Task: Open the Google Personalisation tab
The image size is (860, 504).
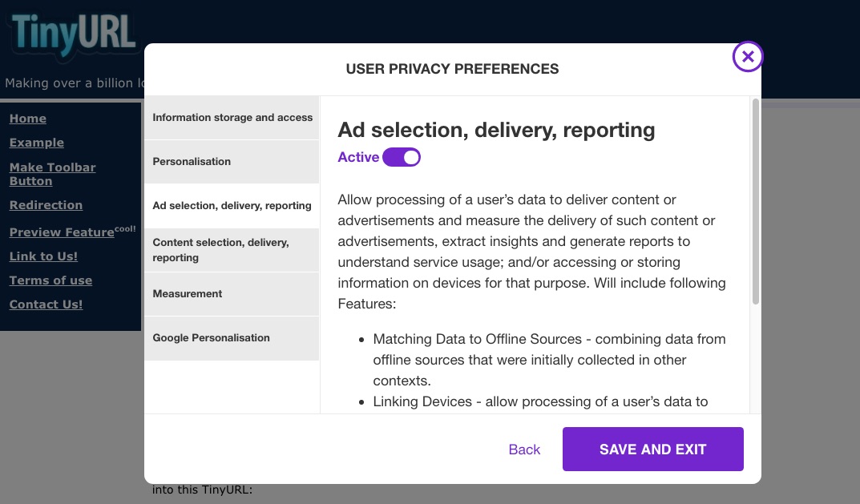Action: [x=232, y=338]
